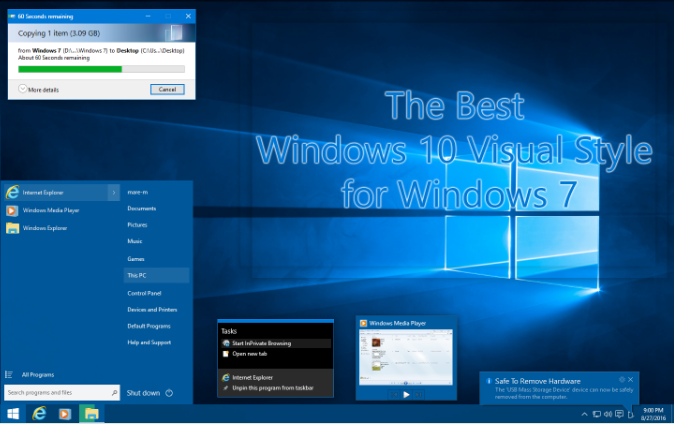Open Devices and Printers
Image resolution: width=674 pixels, height=424 pixels.
click(152, 310)
